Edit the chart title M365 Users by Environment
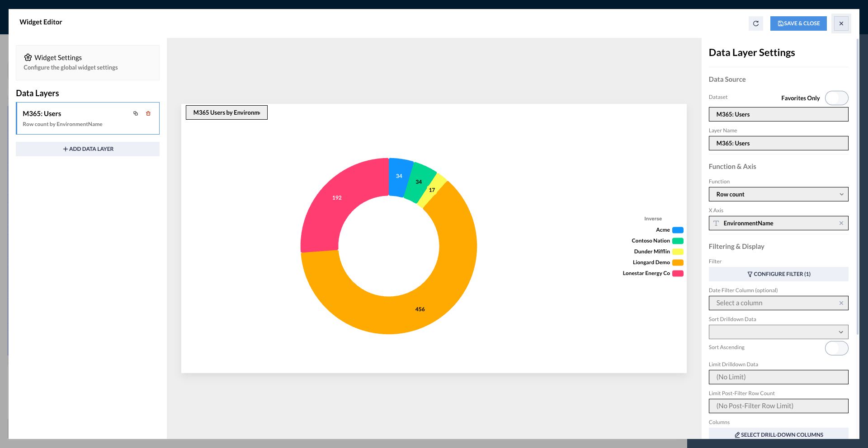 [x=226, y=112]
